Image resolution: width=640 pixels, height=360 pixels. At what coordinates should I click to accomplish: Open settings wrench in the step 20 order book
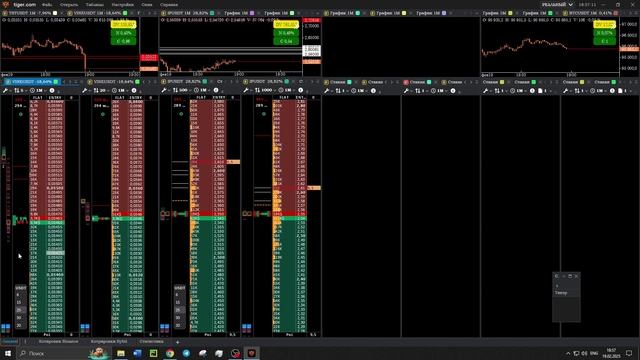(85, 90)
